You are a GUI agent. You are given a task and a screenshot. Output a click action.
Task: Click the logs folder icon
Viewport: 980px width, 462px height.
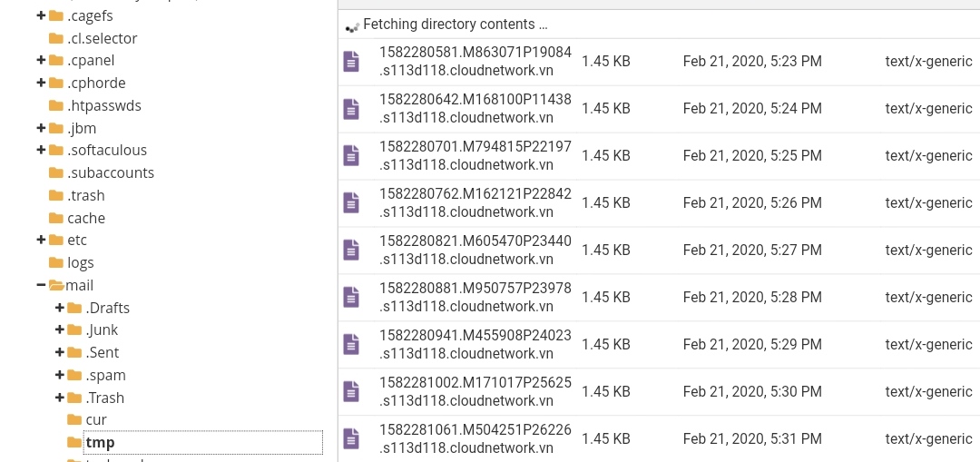click(55, 263)
